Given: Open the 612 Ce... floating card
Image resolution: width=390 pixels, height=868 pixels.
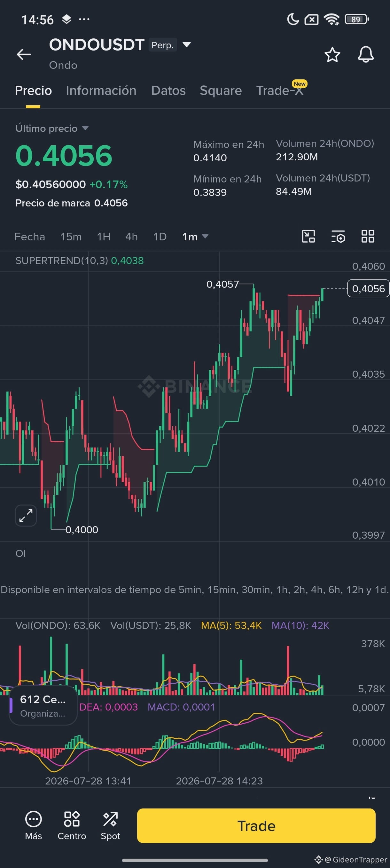Looking at the screenshot, I should click(43, 705).
